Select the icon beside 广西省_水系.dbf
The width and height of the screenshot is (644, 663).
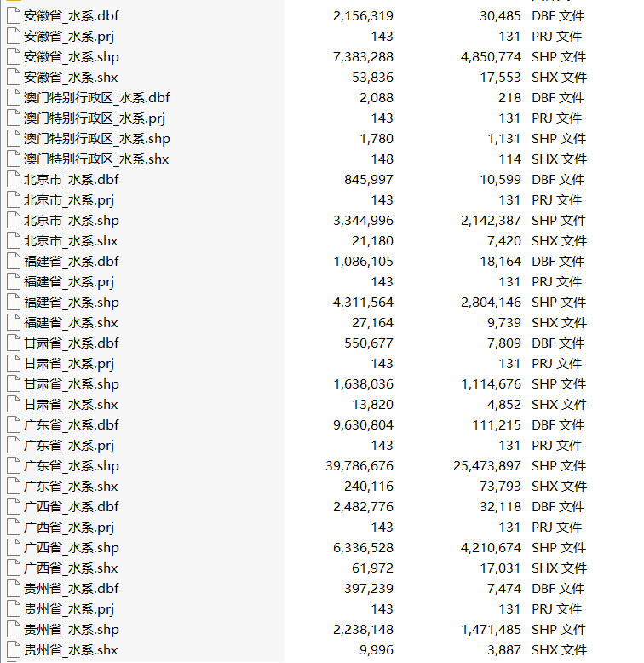(14, 506)
